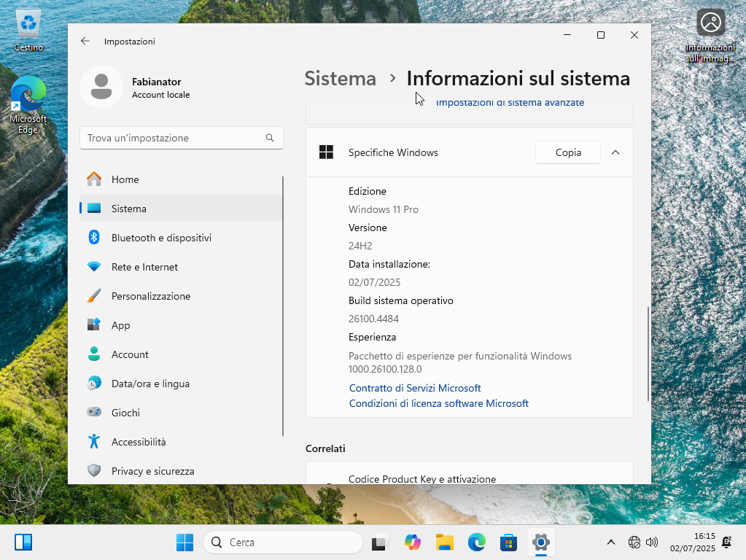Open the Widgets button on the taskbar
Viewport: 746px width, 560px height.
click(23, 542)
